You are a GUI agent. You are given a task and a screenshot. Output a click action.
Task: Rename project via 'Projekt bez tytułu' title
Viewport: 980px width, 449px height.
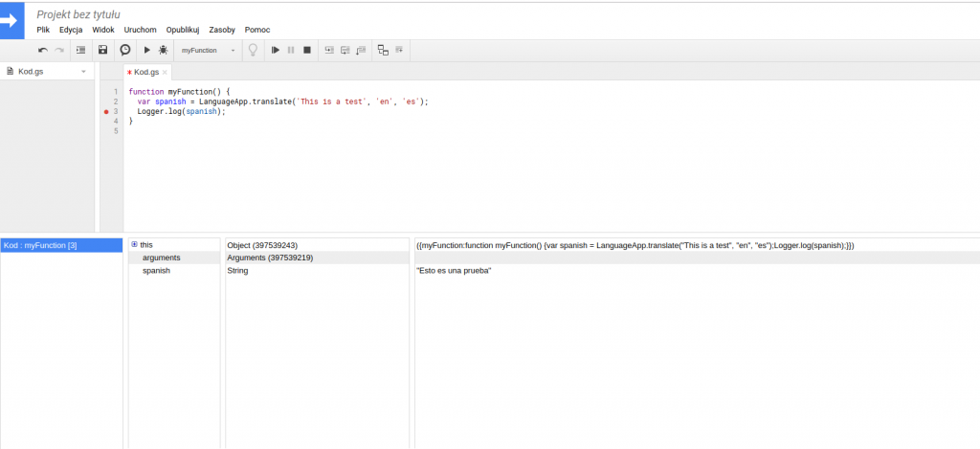pos(78,14)
